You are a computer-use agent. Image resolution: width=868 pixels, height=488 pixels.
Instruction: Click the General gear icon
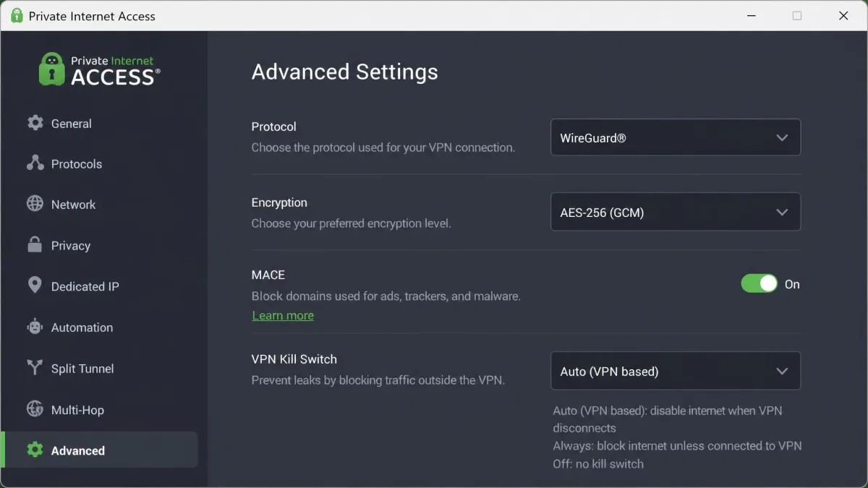click(x=35, y=123)
